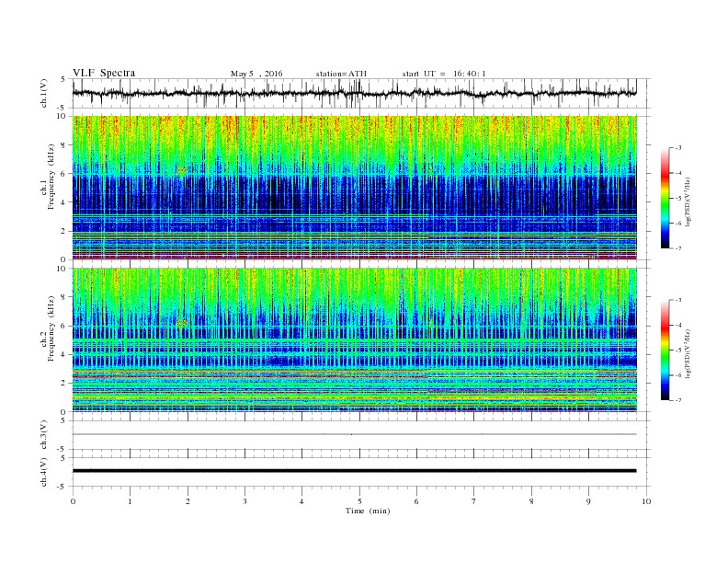Click time axis tick label "6"
Image resolution: width=728 pixels, height=563 pixels.
416,501
